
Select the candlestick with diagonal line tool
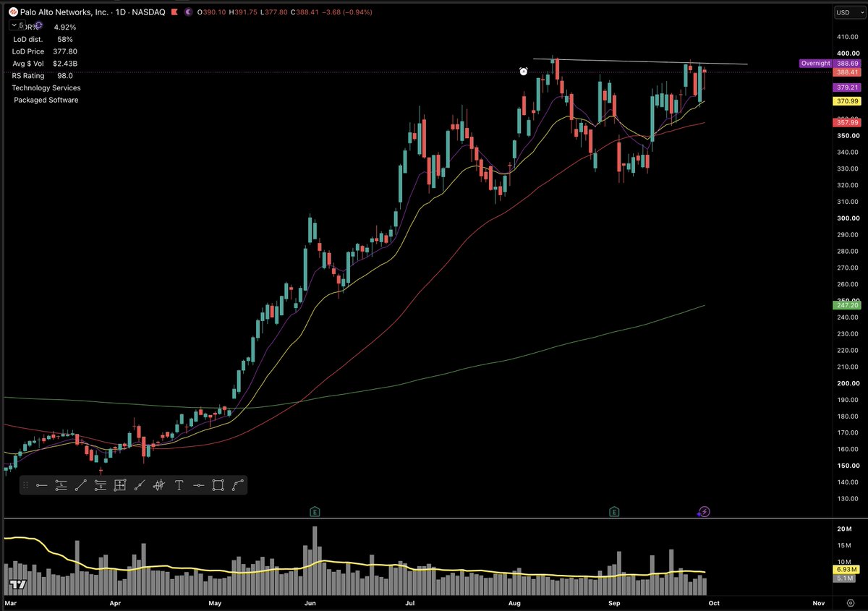(159, 485)
